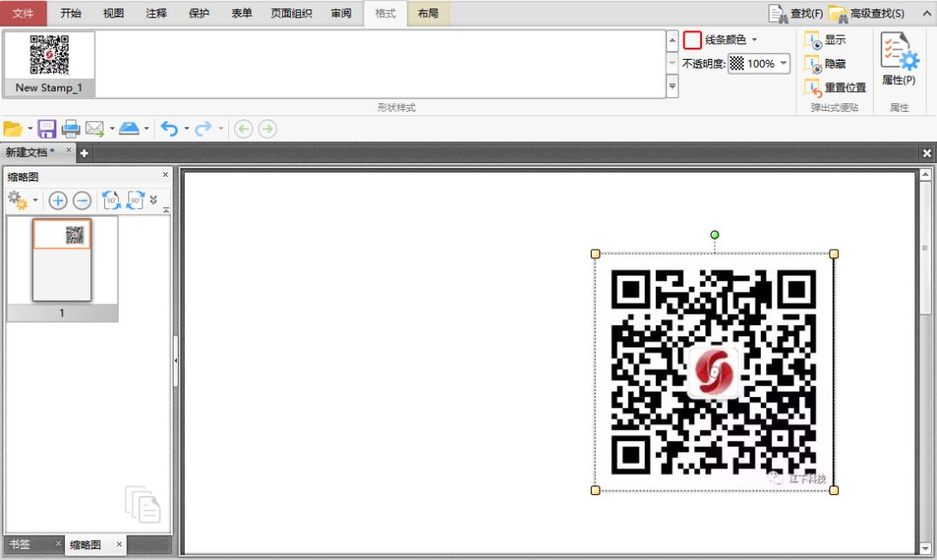This screenshot has width=937, height=560.
Task: Enlarge thumbnails with plus circle icon
Action: 58,200
